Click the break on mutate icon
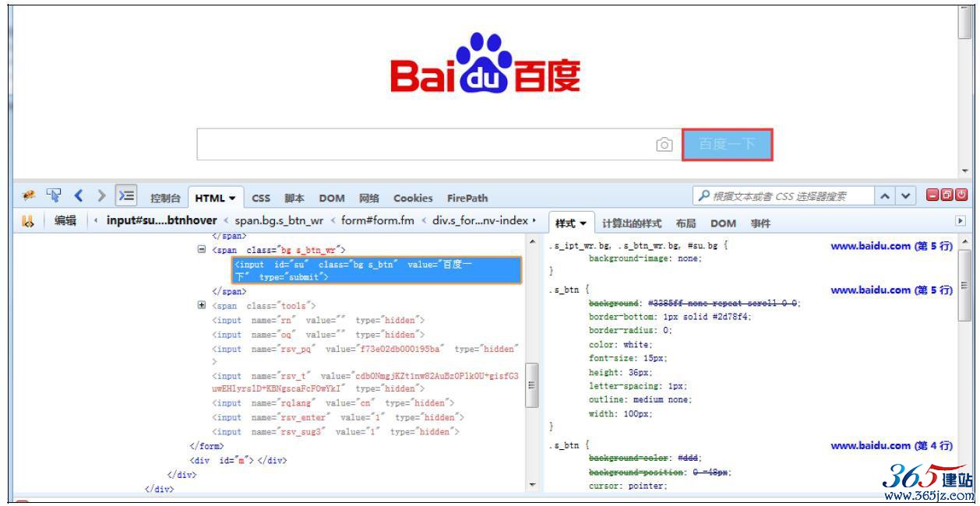The height and width of the screenshot is (506, 980). 29,221
